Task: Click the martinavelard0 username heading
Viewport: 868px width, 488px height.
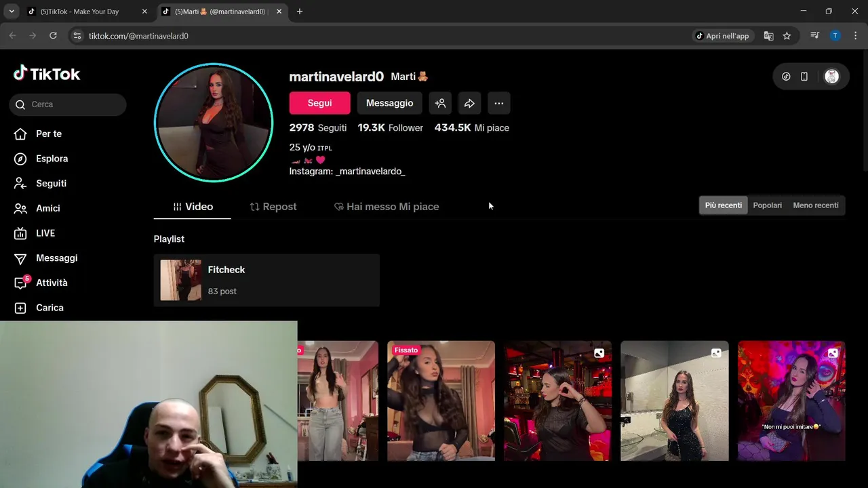Action: (336, 77)
